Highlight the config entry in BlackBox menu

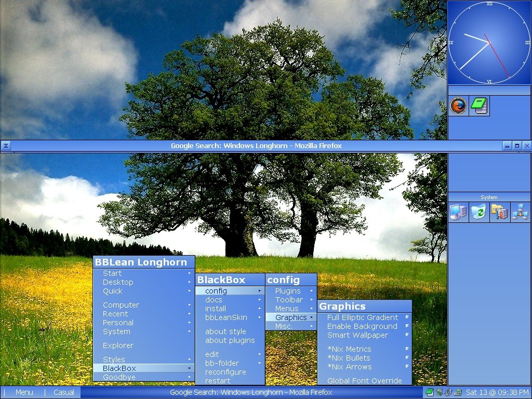(230, 291)
